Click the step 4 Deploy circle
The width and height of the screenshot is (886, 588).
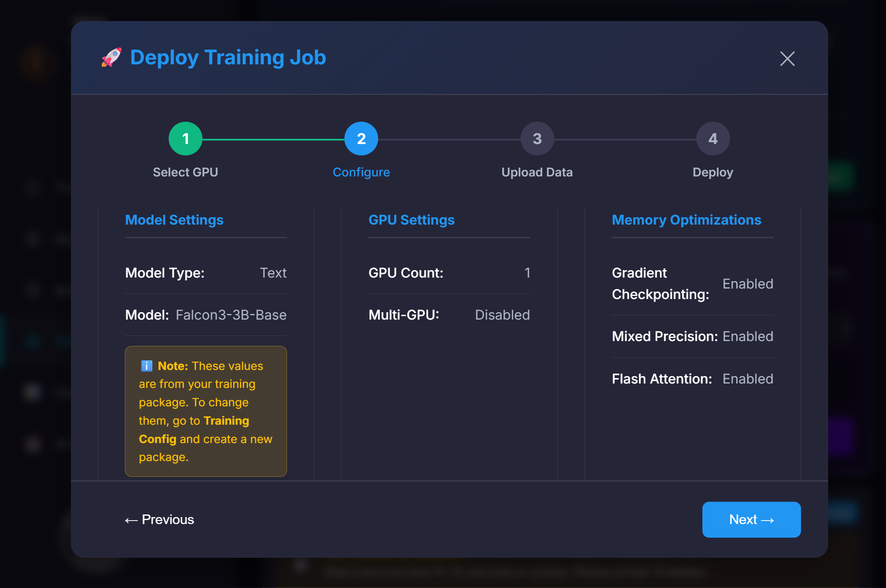[x=713, y=138]
